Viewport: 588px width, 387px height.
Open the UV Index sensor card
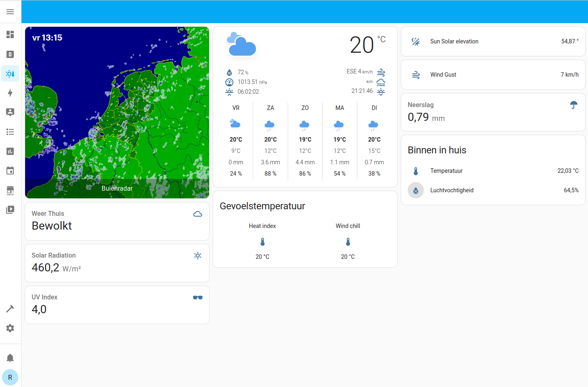tap(117, 305)
